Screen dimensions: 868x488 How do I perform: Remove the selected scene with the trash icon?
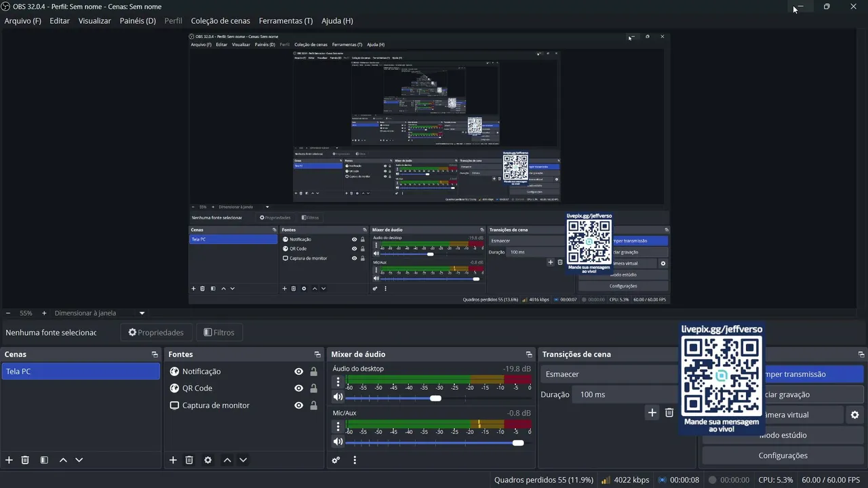(25, 460)
